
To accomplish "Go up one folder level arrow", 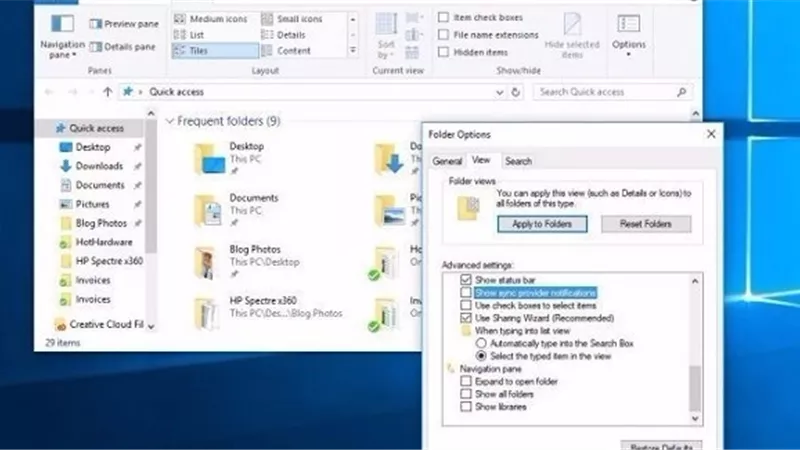I will tap(107, 92).
